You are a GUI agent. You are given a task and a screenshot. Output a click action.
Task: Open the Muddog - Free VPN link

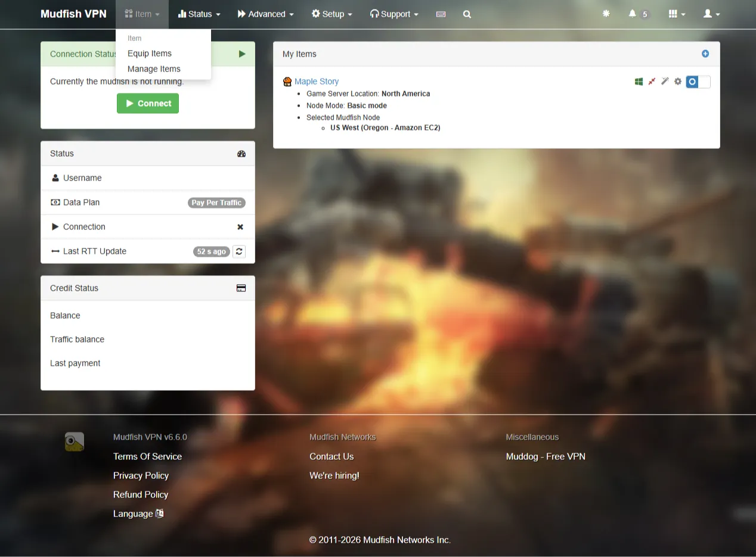pos(546,456)
